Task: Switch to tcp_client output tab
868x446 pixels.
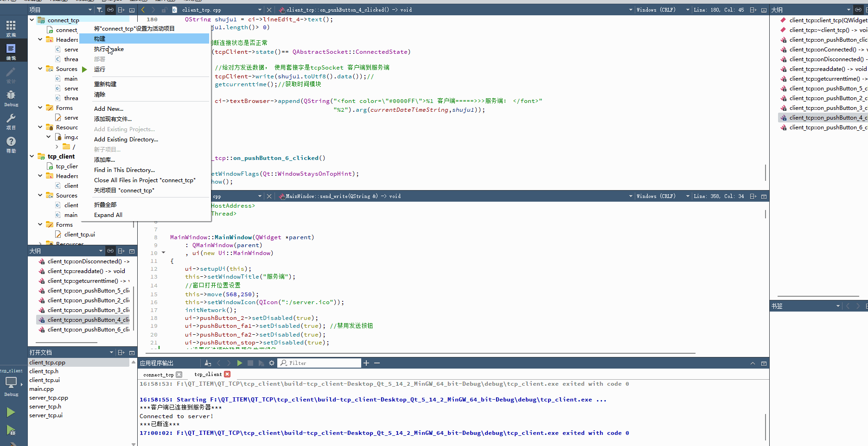Action: 208,375
